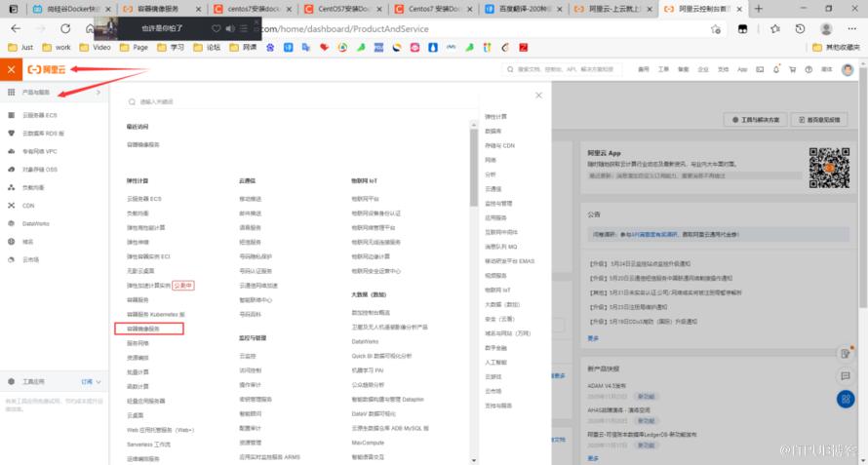The height and width of the screenshot is (465, 868).
Task: Open the browser history icon
Action: [x=800, y=29]
